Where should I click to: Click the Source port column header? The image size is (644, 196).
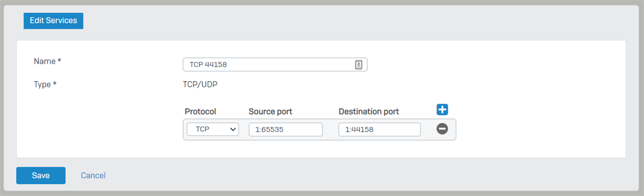[x=270, y=111]
